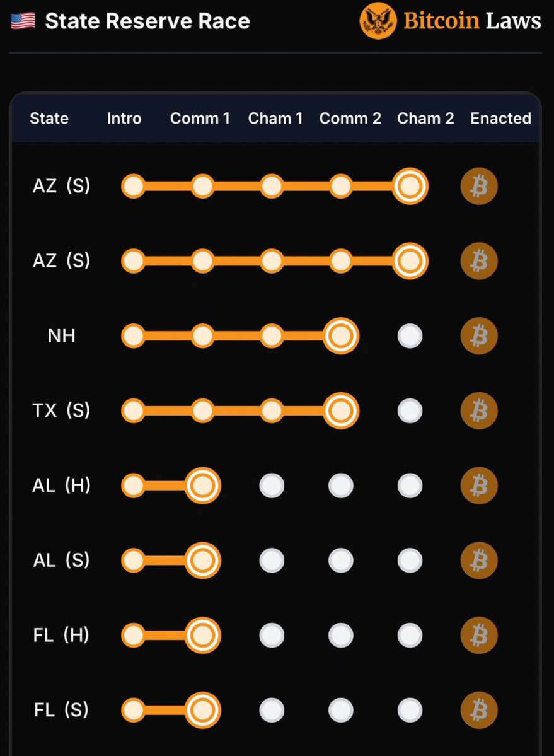Click the grey Comm 2 dot in the FL (S) row
Screen dimensions: 554x756
[341, 710]
